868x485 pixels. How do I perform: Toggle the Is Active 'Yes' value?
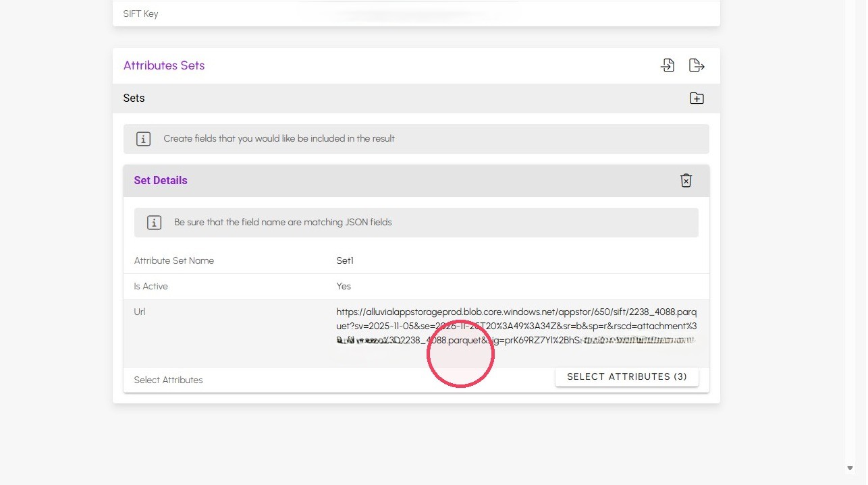click(x=344, y=287)
